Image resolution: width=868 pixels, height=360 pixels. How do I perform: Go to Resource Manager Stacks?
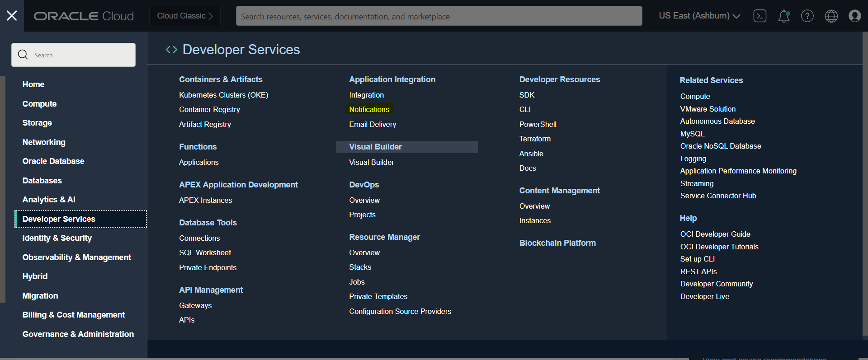pyautogui.click(x=360, y=267)
